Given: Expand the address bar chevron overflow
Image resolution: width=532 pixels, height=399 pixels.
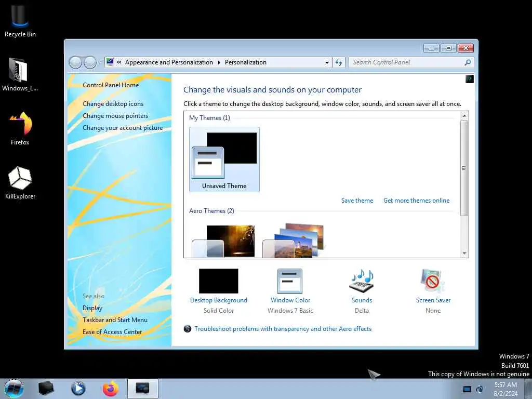Looking at the screenshot, I should (x=119, y=62).
